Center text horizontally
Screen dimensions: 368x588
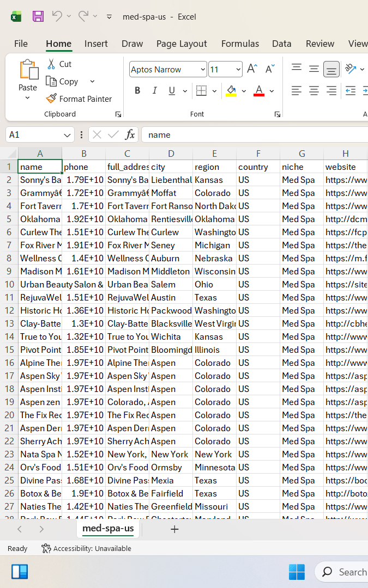tap(314, 90)
